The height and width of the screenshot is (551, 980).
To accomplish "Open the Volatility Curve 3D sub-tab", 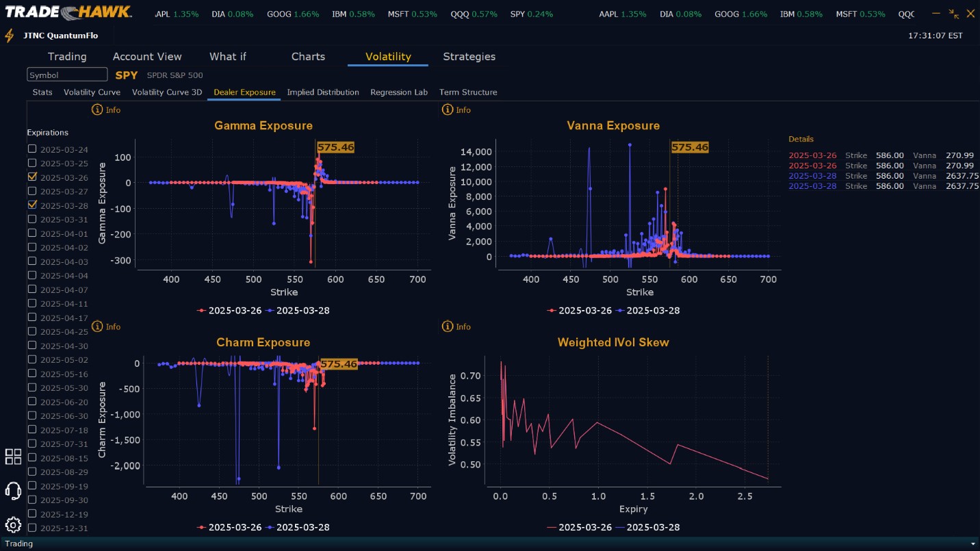I will pyautogui.click(x=167, y=92).
